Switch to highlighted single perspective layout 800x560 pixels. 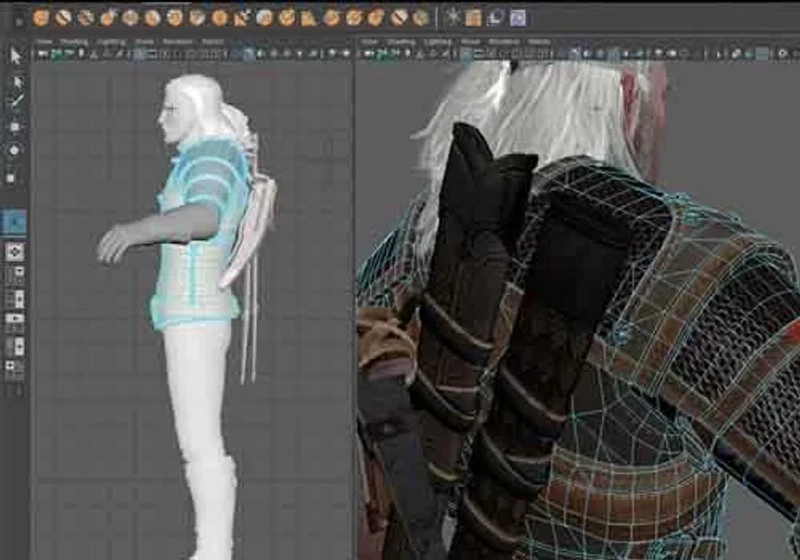14,222
